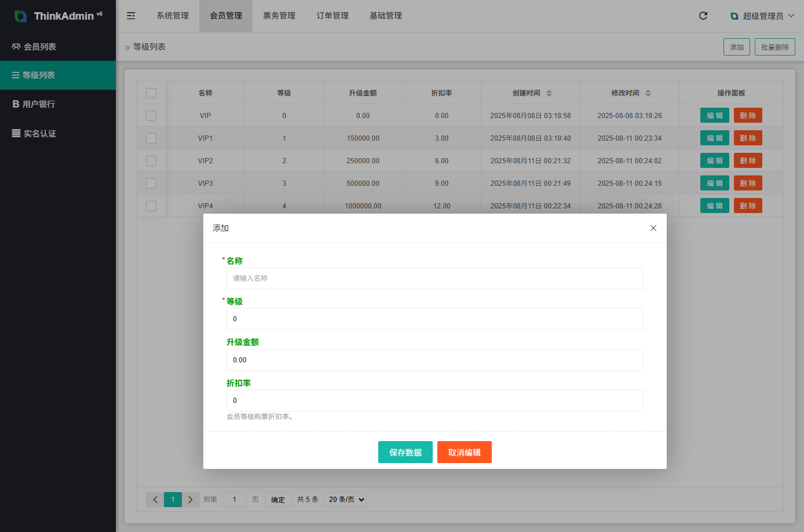The width and height of the screenshot is (804, 532).
Task: Click the page refresh icon
Action: click(703, 16)
